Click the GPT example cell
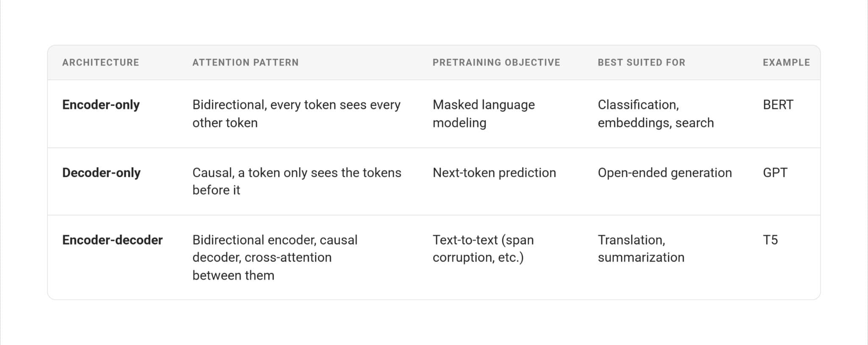Screen dimensions: 868x345 coord(775,172)
